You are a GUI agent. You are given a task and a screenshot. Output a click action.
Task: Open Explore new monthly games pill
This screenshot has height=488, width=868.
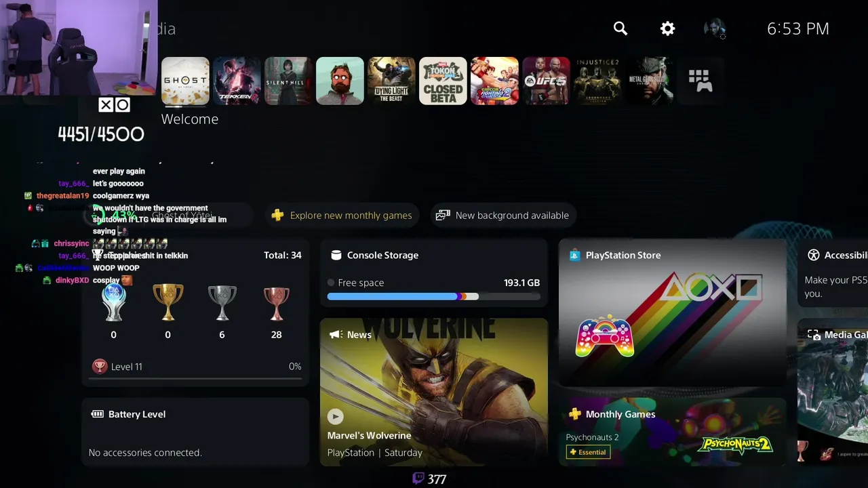342,216
